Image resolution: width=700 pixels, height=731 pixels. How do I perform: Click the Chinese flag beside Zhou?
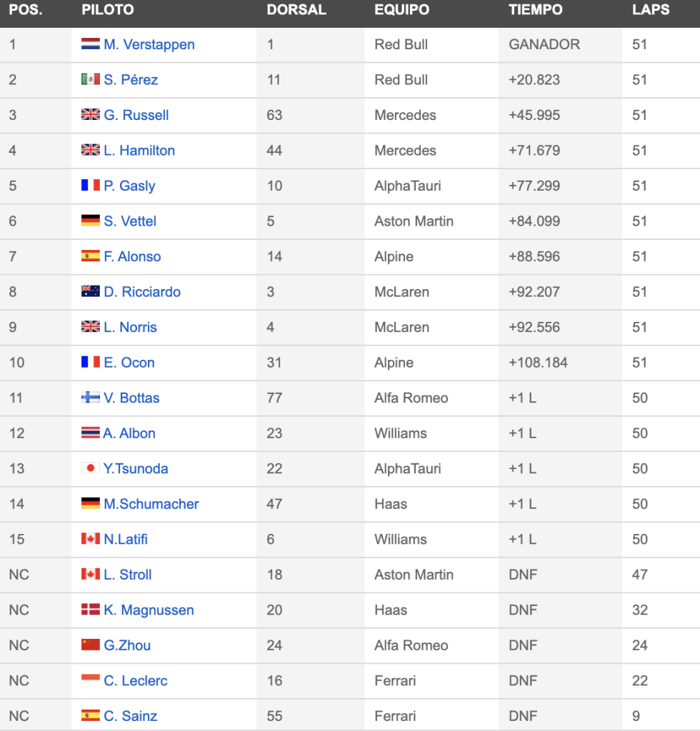coord(91,645)
